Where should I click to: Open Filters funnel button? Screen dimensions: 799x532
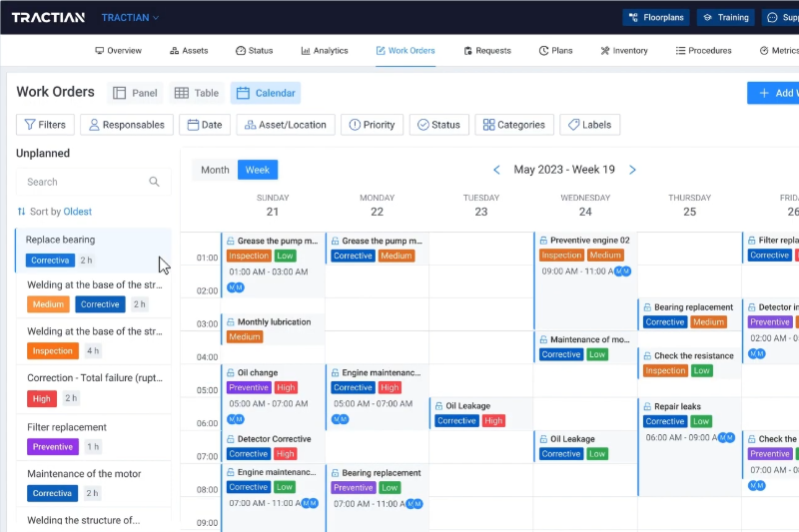(x=44, y=125)
